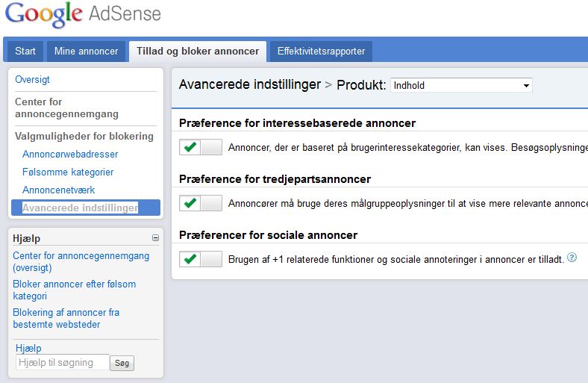The width and height of the screenshot is (588, 383).
Task: Toggle sociale annoncer preference switch
Action: coord(201,259)
